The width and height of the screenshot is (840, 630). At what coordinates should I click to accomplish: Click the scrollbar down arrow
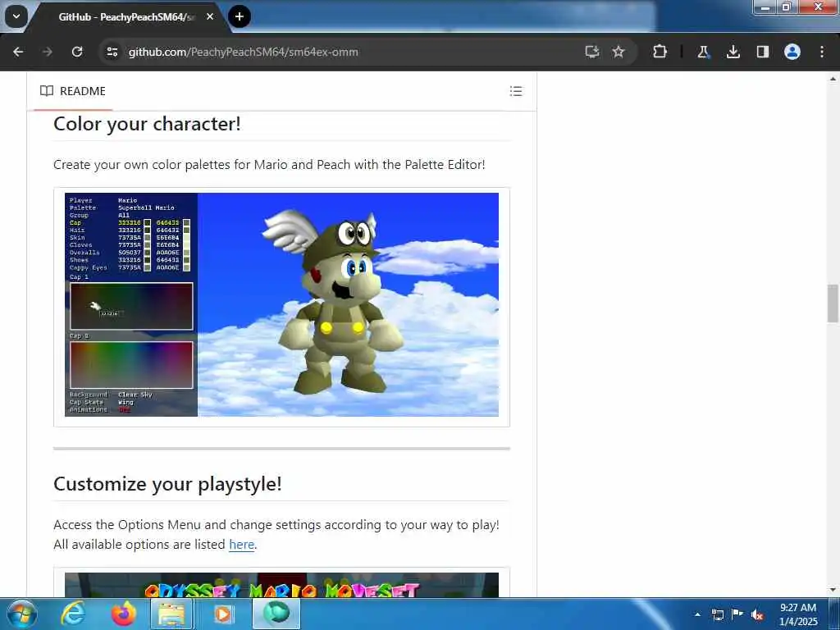[833, 590]
